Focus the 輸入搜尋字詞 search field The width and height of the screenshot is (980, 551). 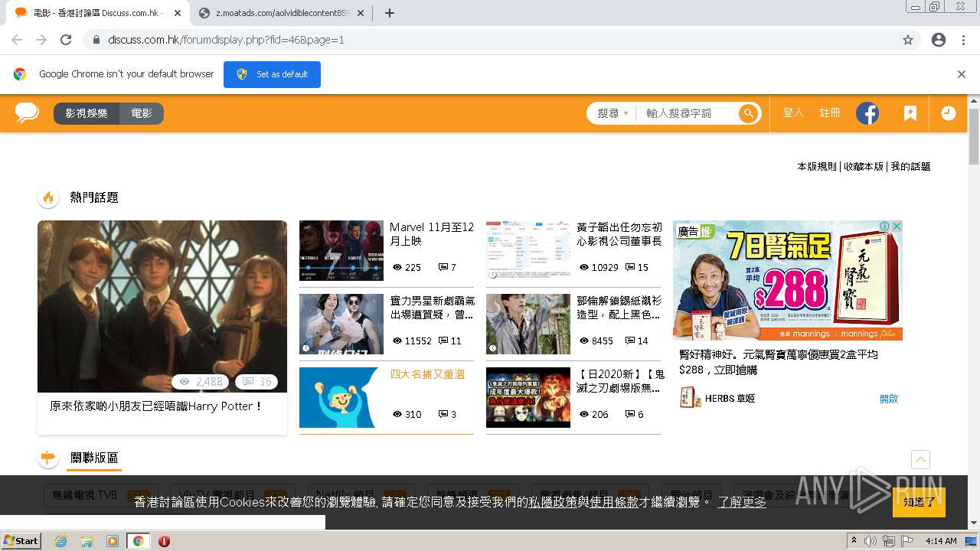click(x=687, y=113)
